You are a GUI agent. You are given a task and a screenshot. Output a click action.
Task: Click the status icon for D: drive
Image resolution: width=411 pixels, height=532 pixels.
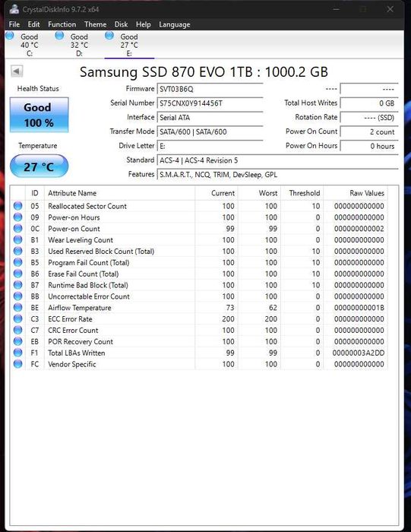point(59,35)
